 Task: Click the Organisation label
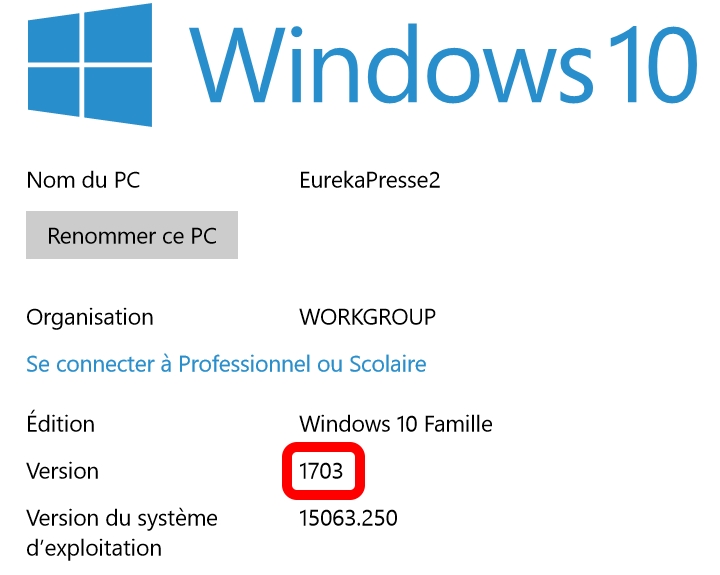[x=90, y=318]
